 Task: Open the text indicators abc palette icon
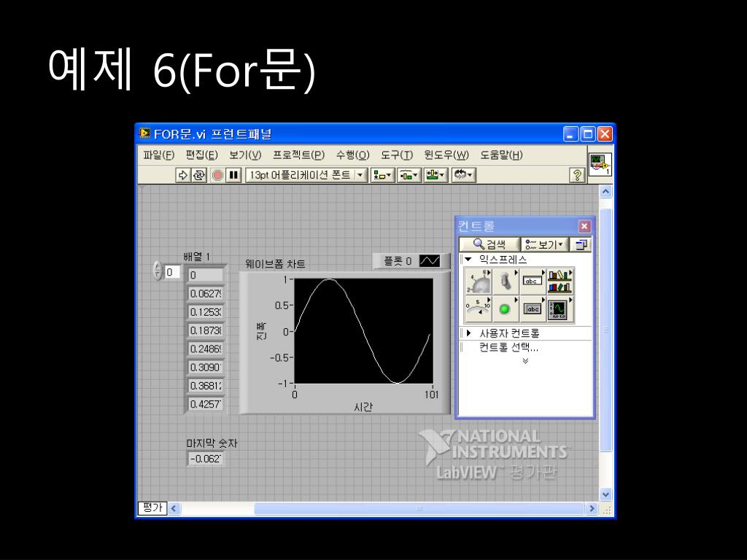(533, 309)
